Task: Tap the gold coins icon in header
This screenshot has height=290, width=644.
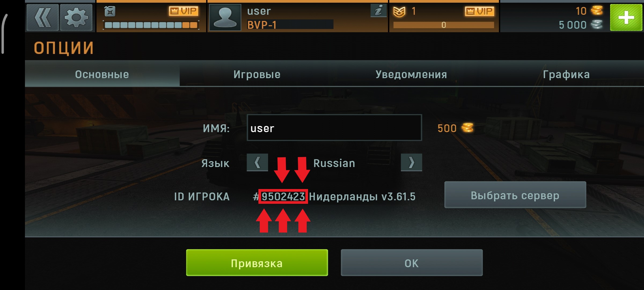Action: coord(597,10)
